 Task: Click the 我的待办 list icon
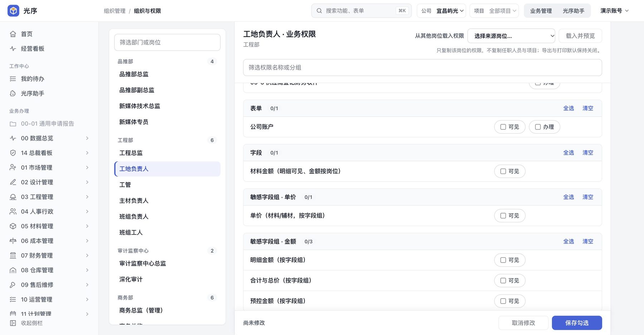[13, 79]
